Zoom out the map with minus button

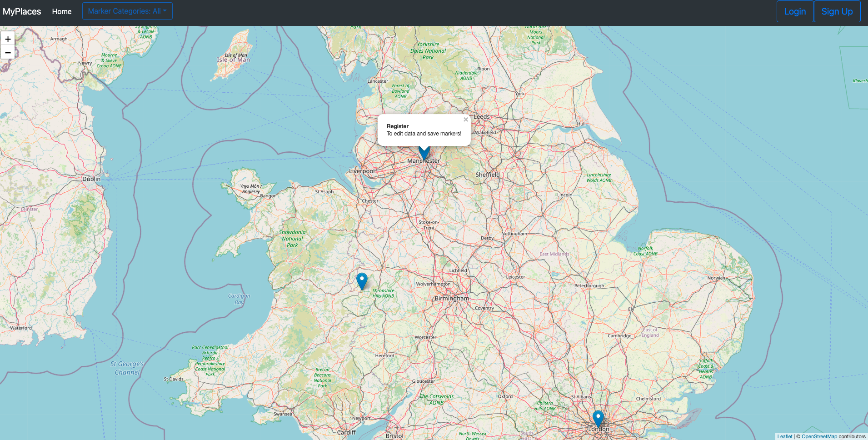click(8, 53)
